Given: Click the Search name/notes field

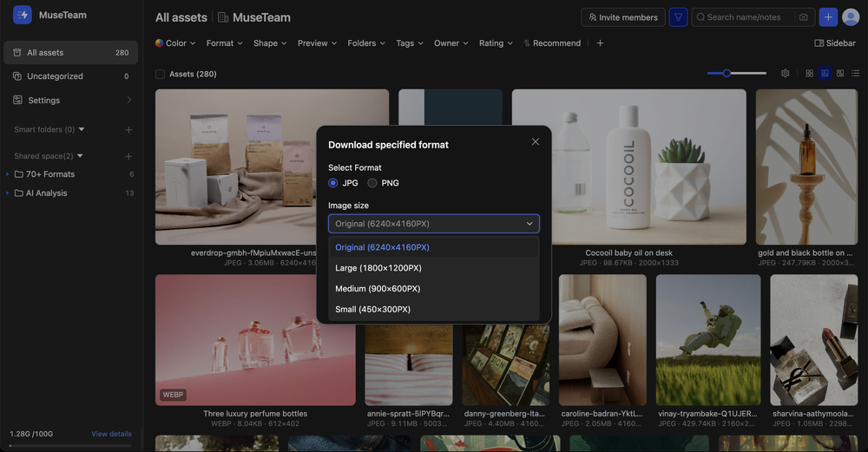Looking at the screenshot, I should (746, 17).
